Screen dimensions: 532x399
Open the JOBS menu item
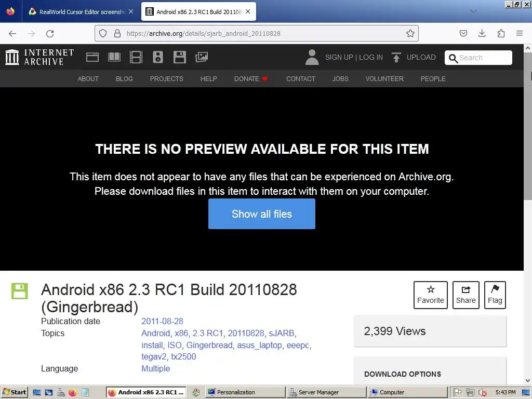click(x=340, y=79)
